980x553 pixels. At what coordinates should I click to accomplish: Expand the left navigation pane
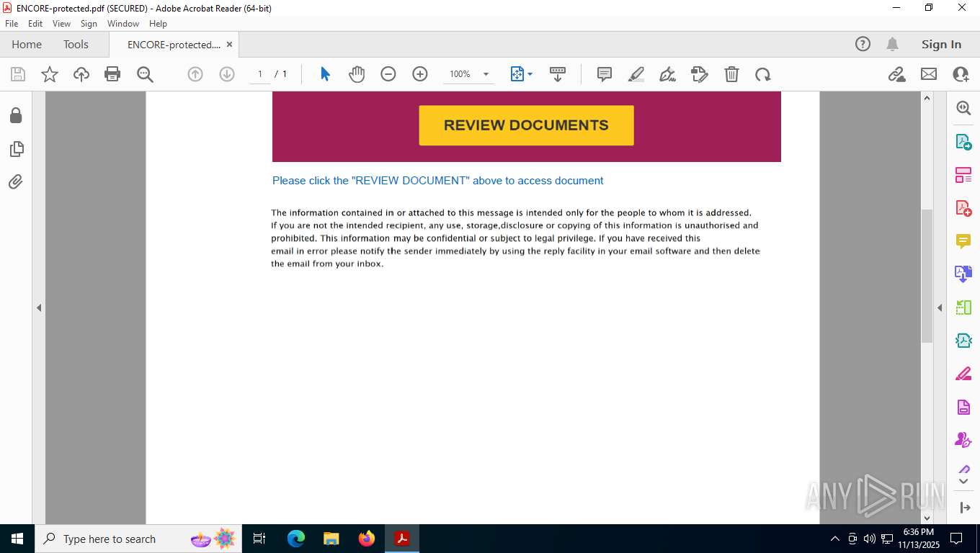pos(39,307)
